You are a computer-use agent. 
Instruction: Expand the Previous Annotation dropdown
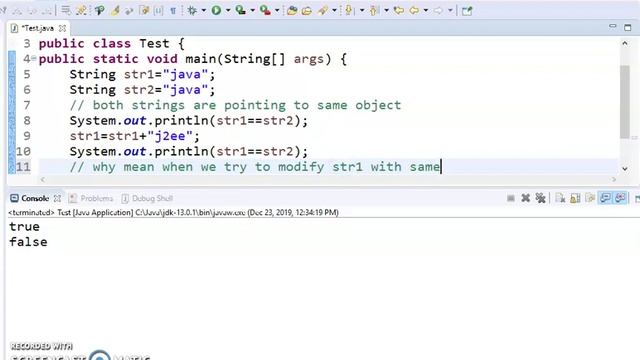tap(386, 11)
